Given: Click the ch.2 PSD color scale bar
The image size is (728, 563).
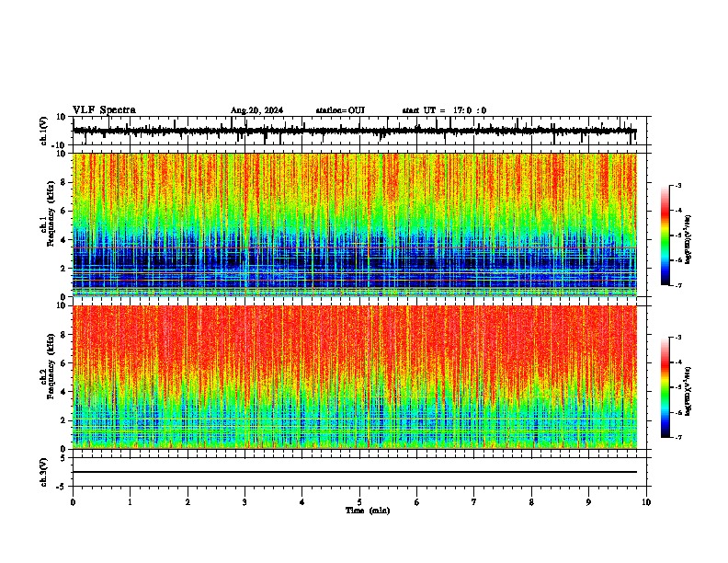Looking at the screenshot, I should click(x=665, y=387).
